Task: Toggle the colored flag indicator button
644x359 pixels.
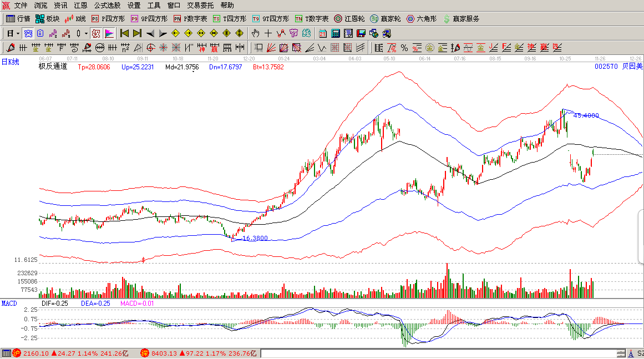Action: coord(109,33)
